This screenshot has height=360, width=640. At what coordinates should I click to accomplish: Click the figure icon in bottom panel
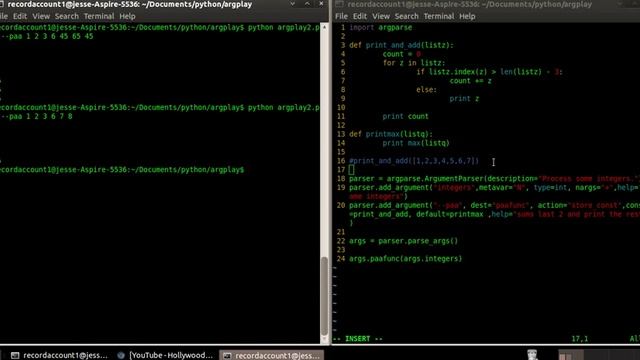click(x=532, y=355)
